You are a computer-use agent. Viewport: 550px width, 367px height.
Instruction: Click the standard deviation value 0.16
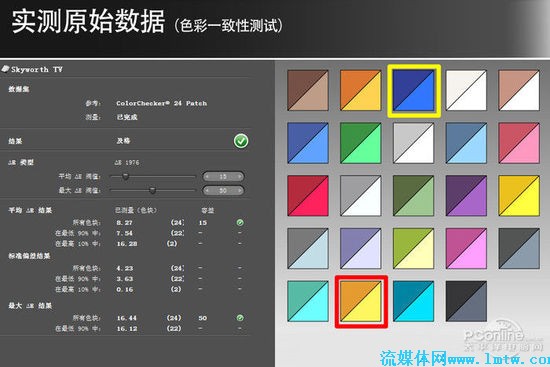[125, 289]
